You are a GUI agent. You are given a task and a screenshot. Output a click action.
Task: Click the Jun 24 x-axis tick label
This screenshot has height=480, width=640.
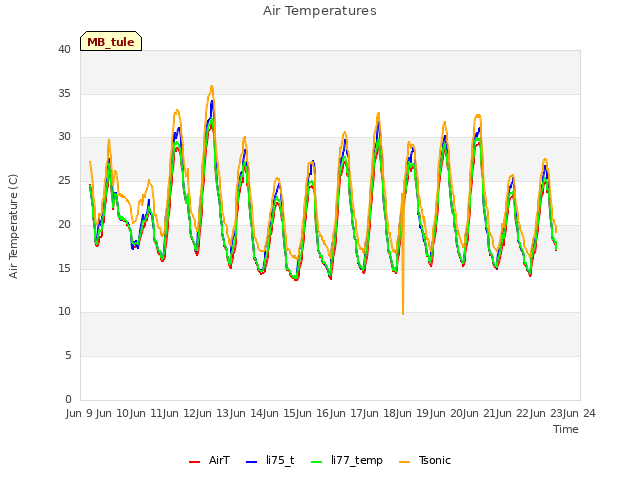(x=578, y=413)
